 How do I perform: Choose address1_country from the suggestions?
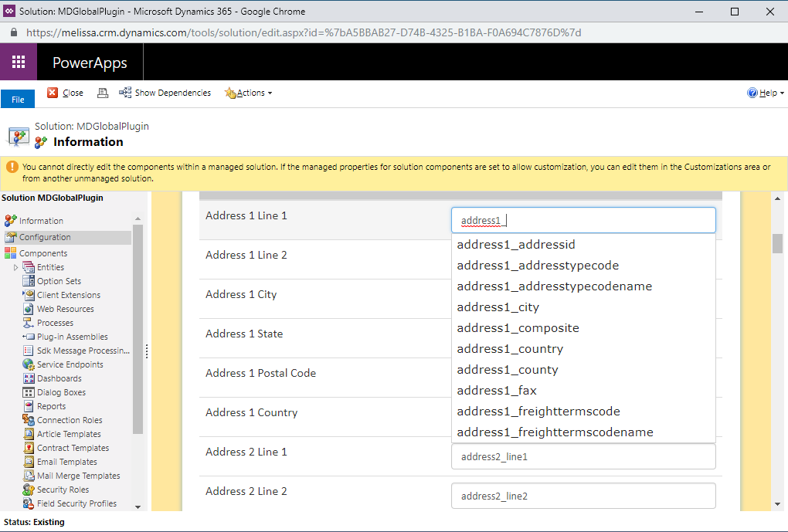[x=510, y=349]
